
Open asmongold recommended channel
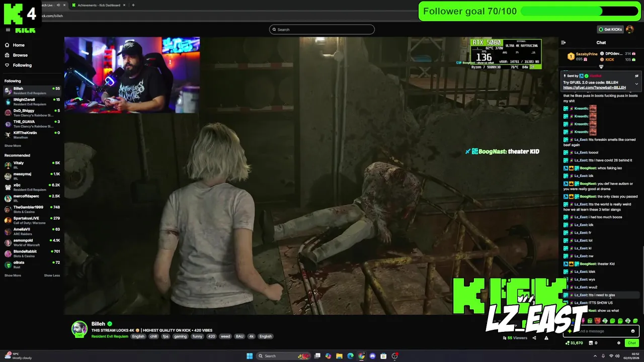[x=32, y=242]
